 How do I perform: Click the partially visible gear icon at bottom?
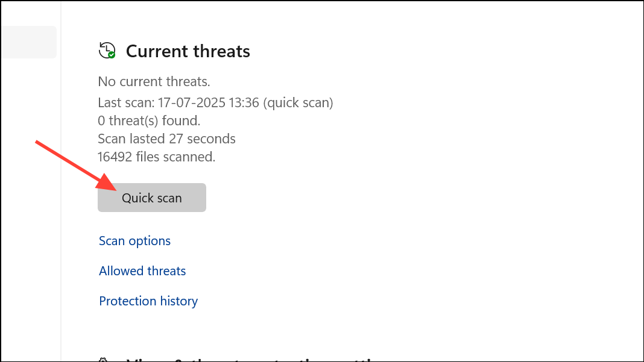(x=103, y=360)
